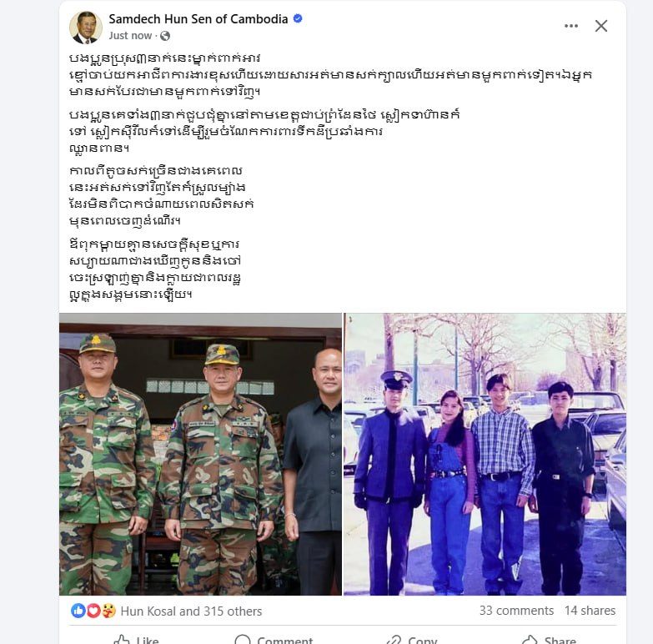Click the Comment button
Image resolution: width=653 pixels, height=644 pixels.
coord(274,639)
